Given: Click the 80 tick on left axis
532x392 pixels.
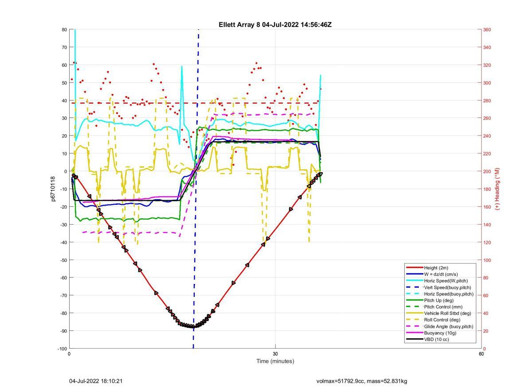Looking at the screenshot, I should 64,30.
